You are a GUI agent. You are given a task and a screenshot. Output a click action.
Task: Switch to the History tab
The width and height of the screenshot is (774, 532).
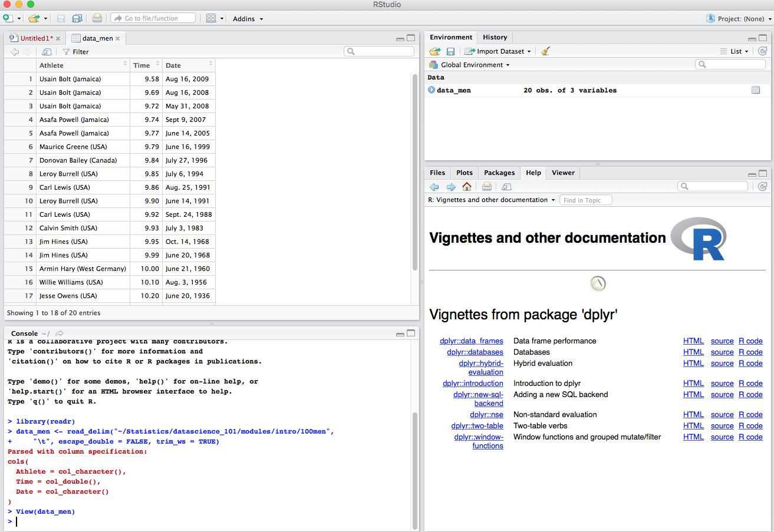click(x=495, y=37)
